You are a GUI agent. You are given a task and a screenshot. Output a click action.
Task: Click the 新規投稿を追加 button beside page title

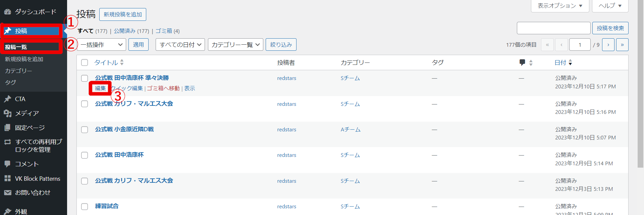click(122, 14)
